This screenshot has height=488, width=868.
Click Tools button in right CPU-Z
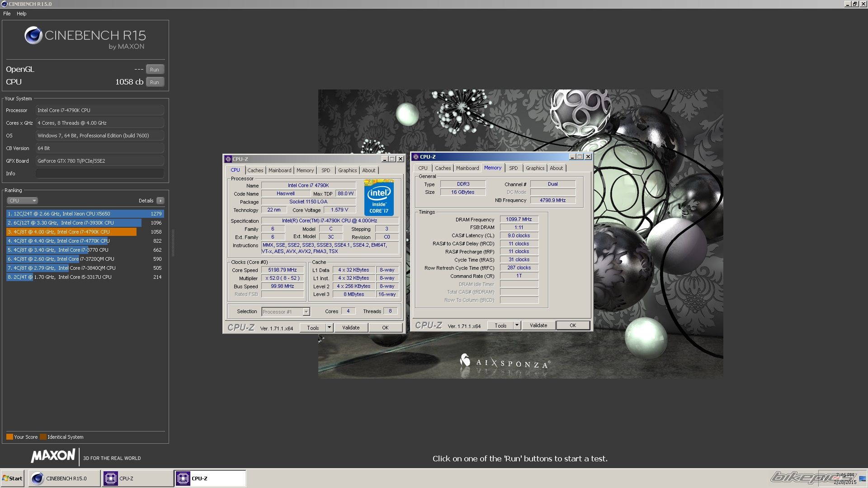tap(500, 326)
